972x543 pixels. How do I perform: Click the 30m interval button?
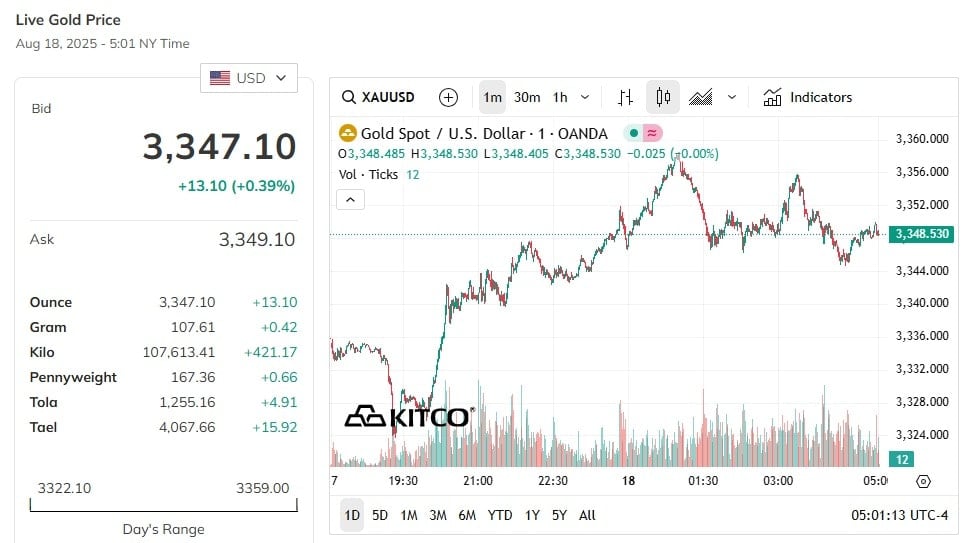[527, 97]
